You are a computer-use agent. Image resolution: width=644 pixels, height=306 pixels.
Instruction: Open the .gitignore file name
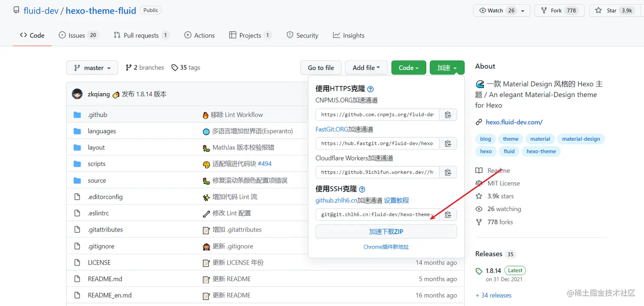(101, 246)
